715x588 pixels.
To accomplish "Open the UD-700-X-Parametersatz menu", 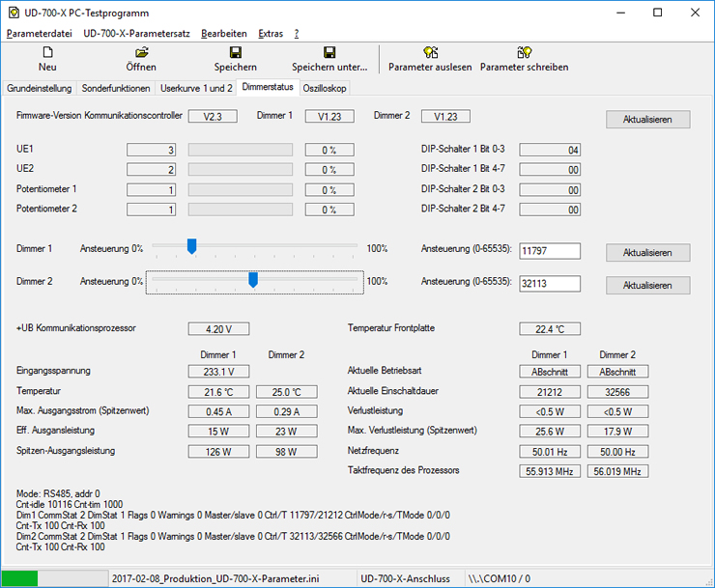I will [x=137, y=33].
